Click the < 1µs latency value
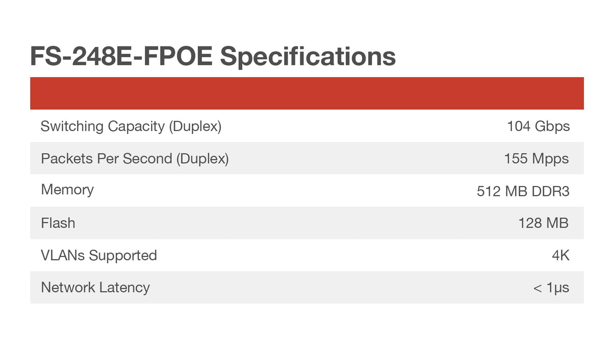Viewport: 612px width, 364px height. pos(551,288)
